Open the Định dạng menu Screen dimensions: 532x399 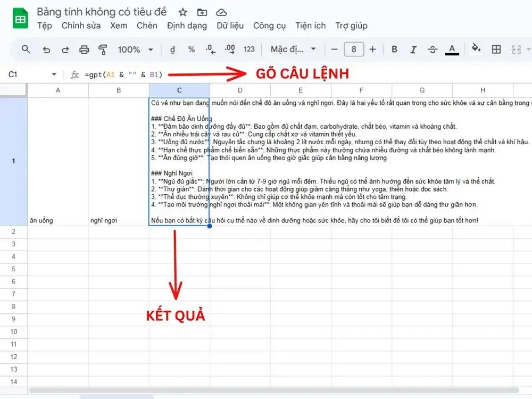click(x=187, y=26)
